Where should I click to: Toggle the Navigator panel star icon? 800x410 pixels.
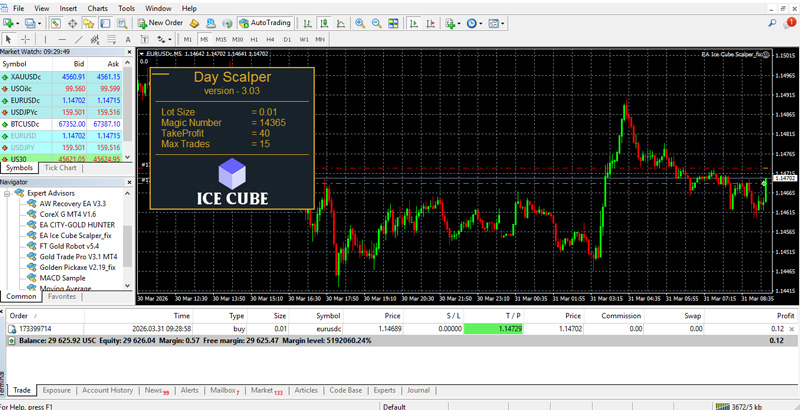point(89,23)
